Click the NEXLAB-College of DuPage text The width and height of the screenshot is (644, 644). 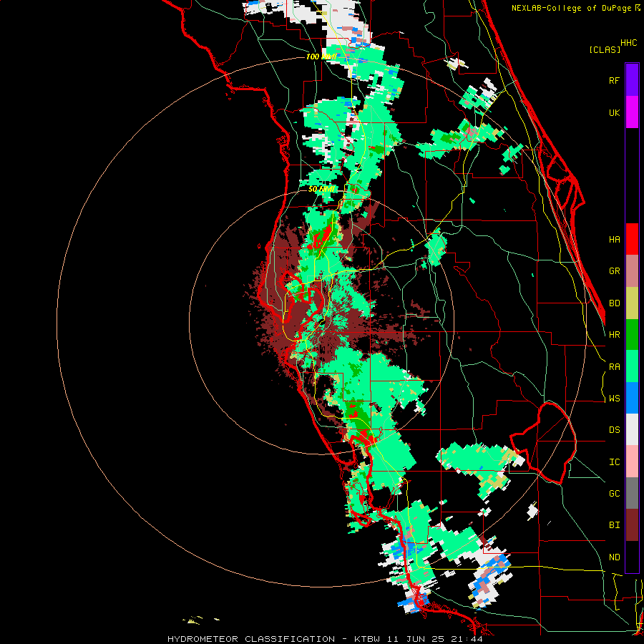[x=572, y=8]
